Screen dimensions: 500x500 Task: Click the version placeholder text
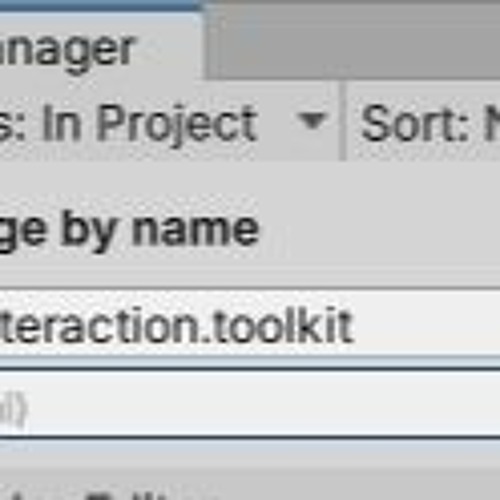coord(13,407)
